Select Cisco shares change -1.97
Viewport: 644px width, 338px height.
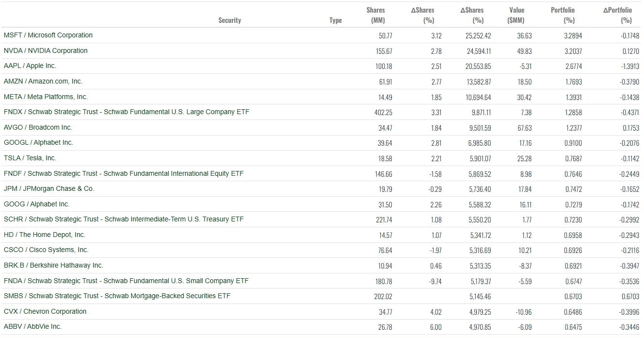(x=436, y=251)
